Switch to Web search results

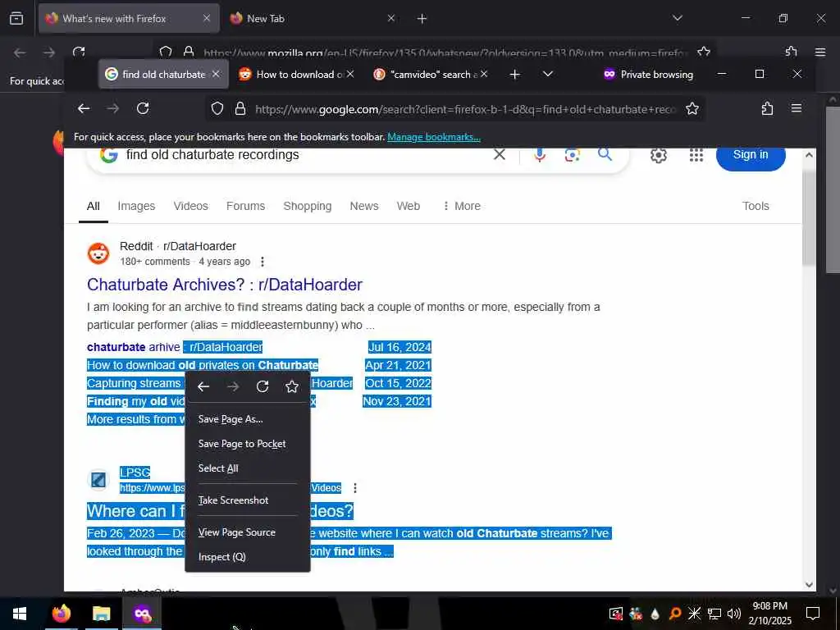point(409,206)
